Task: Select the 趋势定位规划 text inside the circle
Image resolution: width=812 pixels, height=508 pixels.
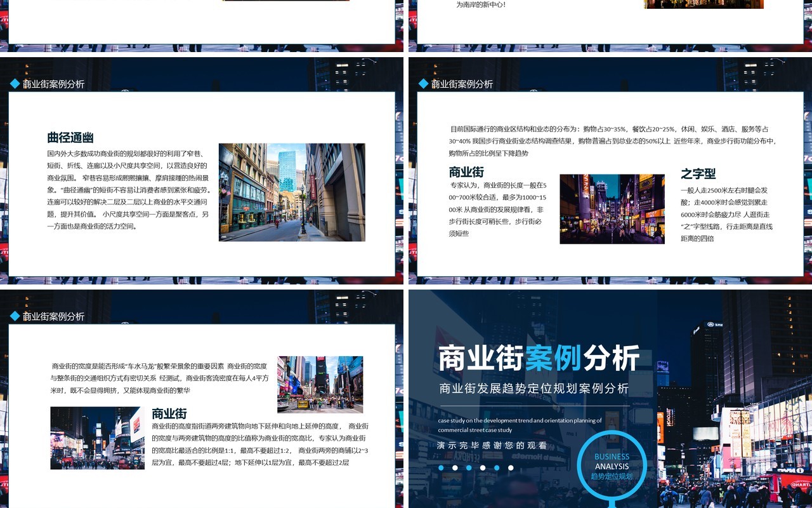Action: pos(612,476)
